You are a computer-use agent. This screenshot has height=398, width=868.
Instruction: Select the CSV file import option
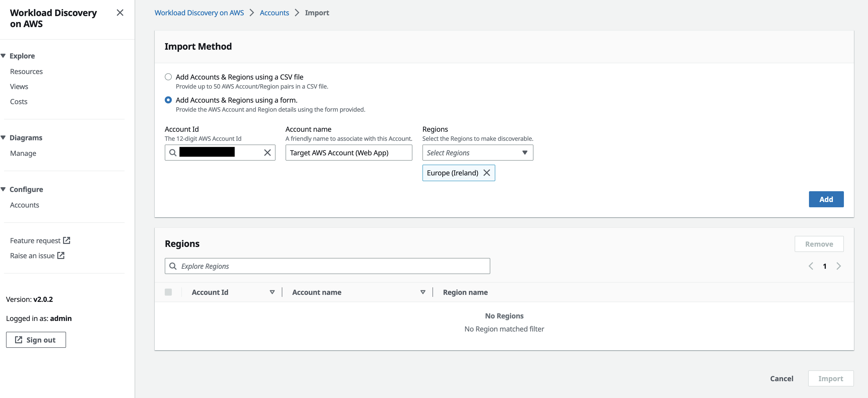168,77
